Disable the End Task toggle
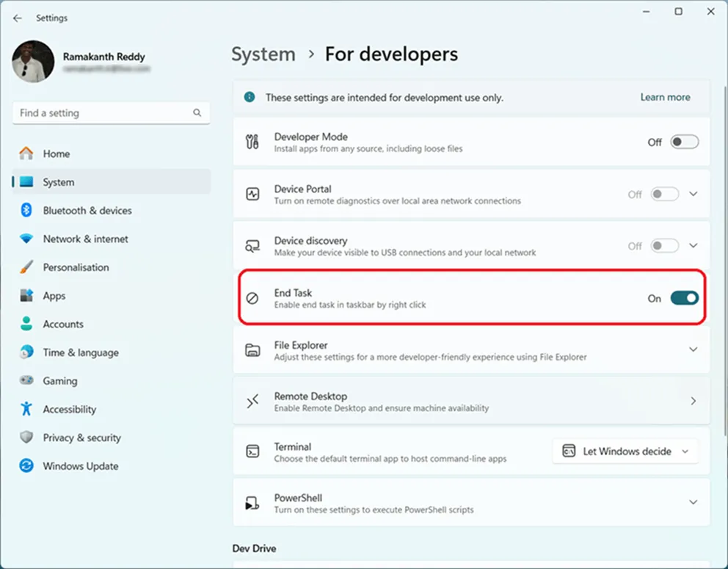The image size is (728, 569). (x=684, y=298)
